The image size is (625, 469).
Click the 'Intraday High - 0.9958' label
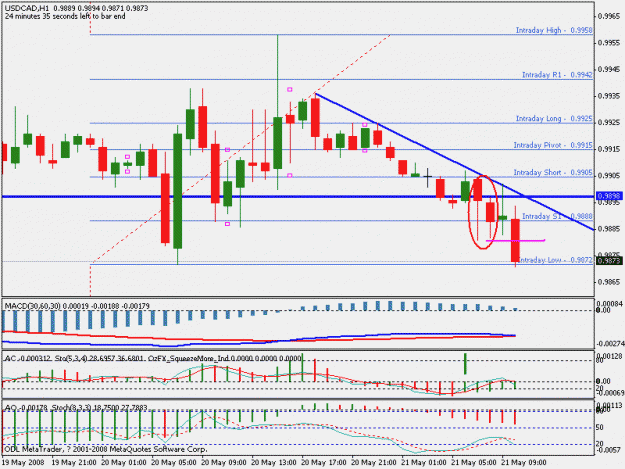pyautogui.click(x=554, y=30)
